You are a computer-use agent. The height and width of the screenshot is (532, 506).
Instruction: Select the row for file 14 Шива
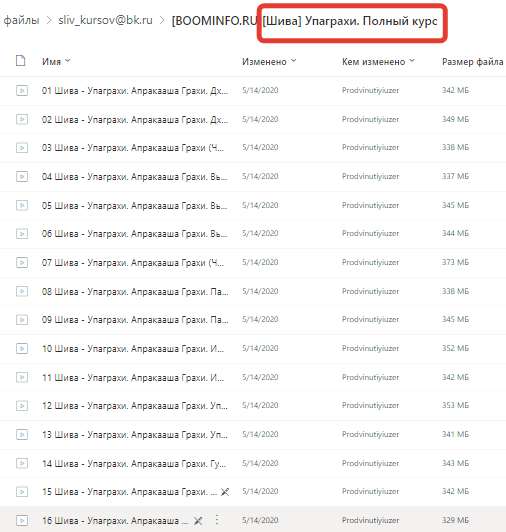253,463
